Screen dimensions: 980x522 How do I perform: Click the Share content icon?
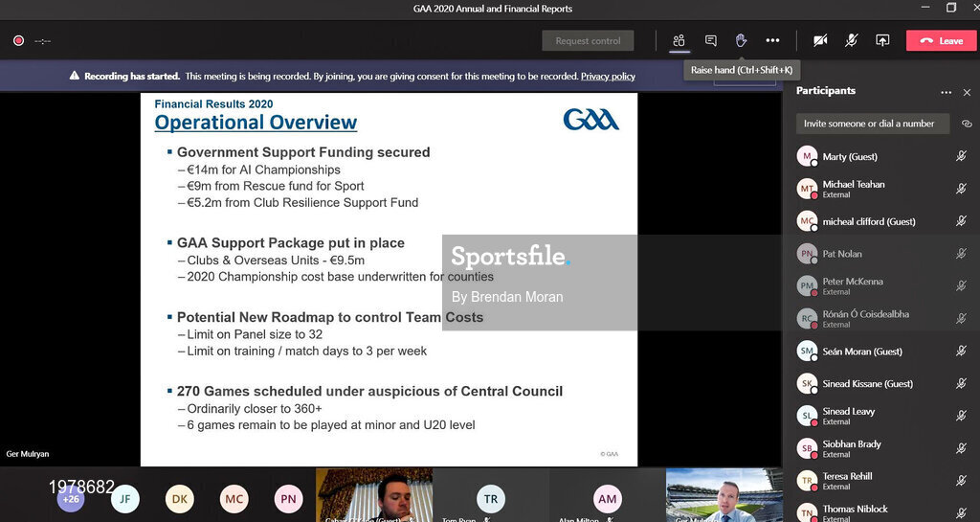882,40
